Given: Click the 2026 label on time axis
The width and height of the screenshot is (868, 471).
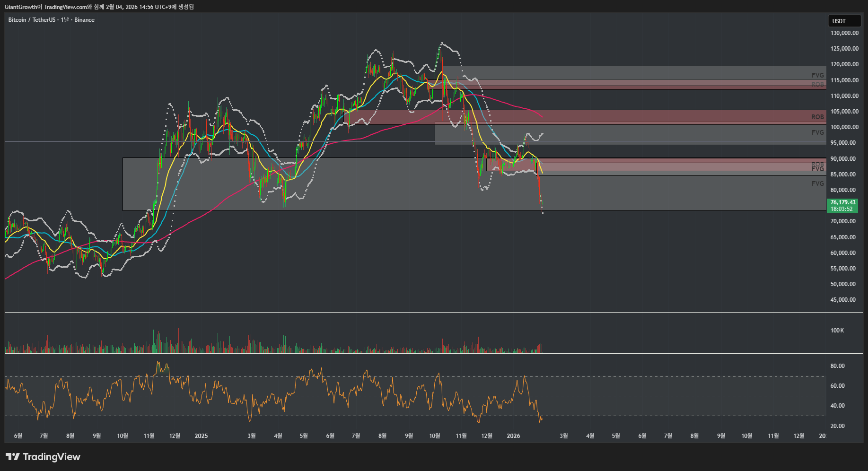Looking at the screenshot, I should point(513,436).
